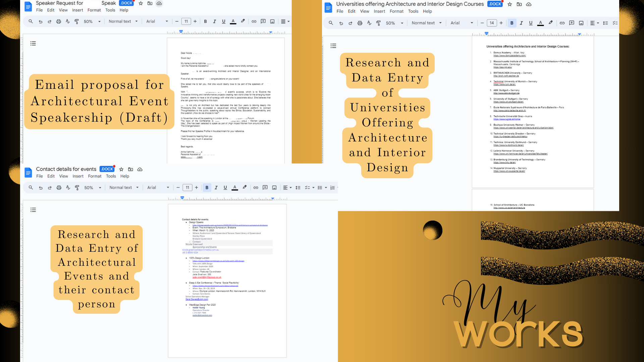Open Arial font dropdown in Speaker Request toolbar
The height and width of the screenshot is (362, 644).
click(157, 21)
